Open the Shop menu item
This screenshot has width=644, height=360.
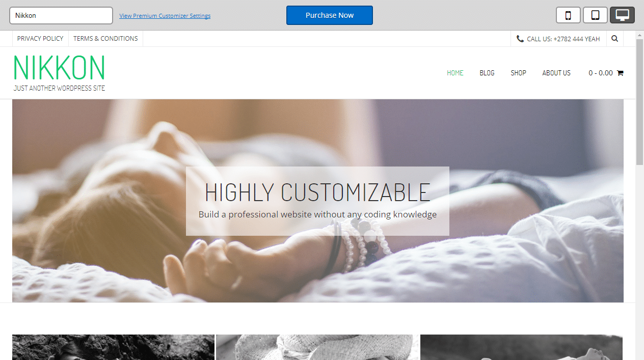[x=518, y=73]
